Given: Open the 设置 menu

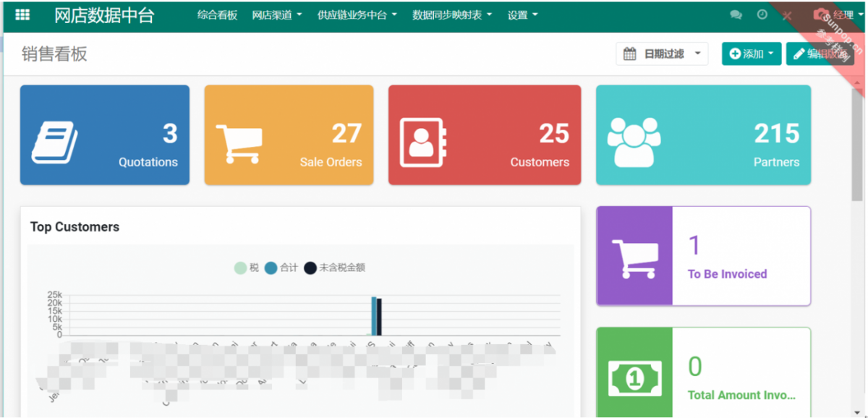Looking at the screenshot, I should pyautogui.click(x=522, y=14).
